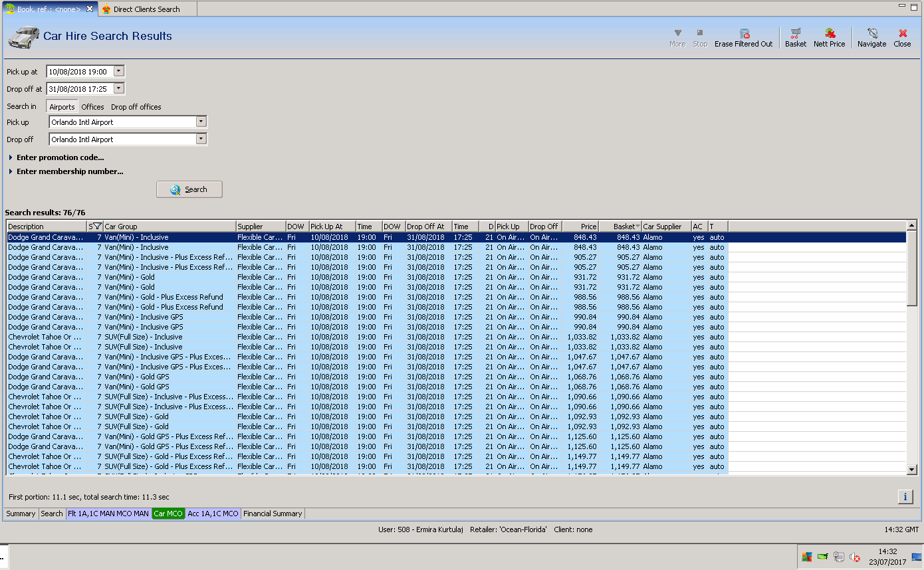Sort by the Car Group column header
Viewport: 924px width, 570px height.
pos(170,227)
